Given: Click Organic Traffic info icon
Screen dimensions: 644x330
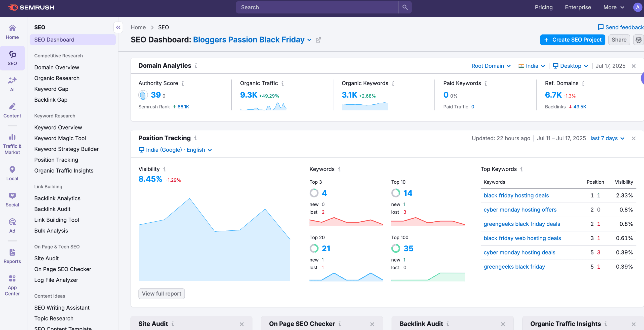Looking at the screenshot, I should (x=283, y=83).
